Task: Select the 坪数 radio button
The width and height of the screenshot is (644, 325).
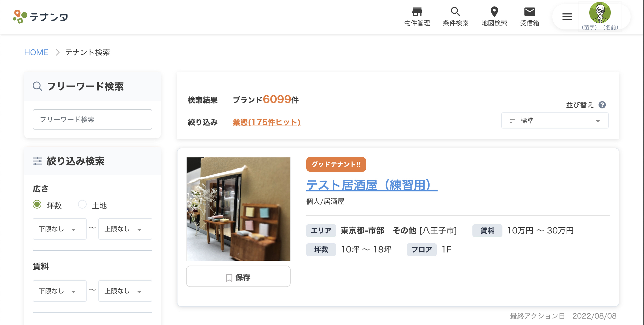Action: 37,205
